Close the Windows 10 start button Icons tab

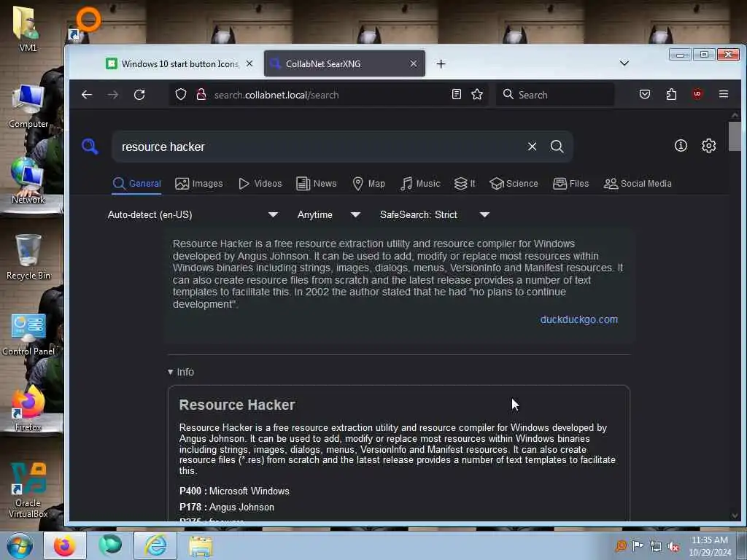[x=249, y=63]
